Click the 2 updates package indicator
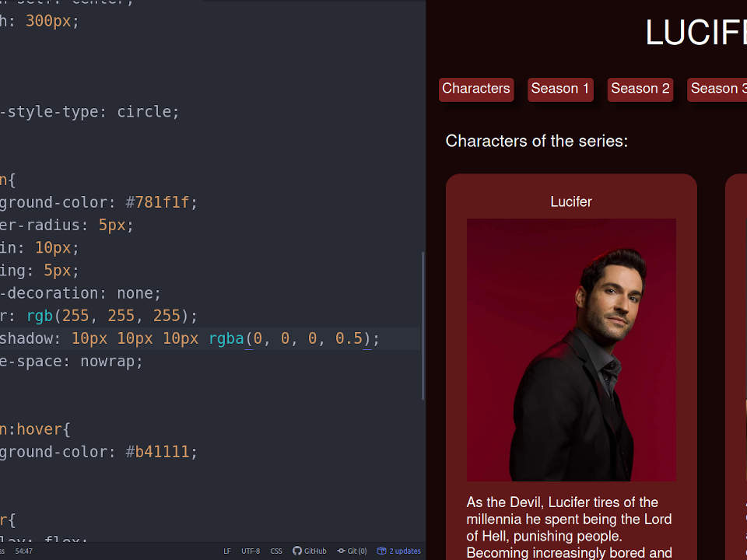The width and height of the screenshot is (747, 560). (x=399, y=551)
